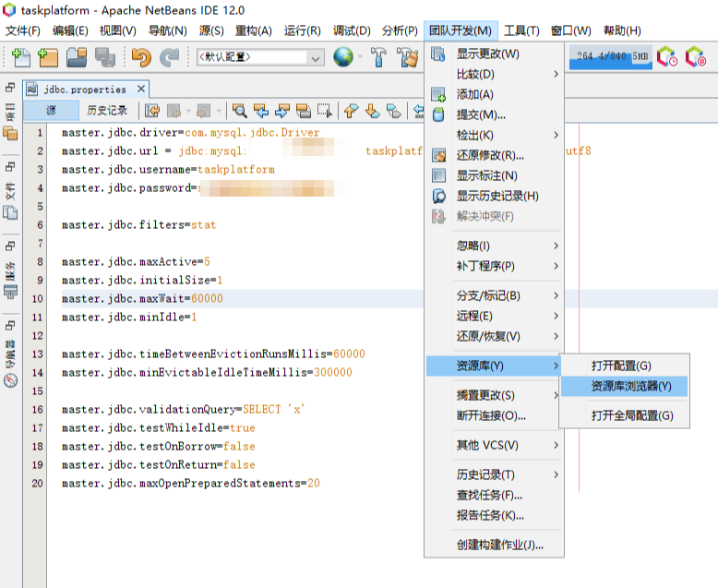718x588 pixels.
Task: Click the Previous Bookmark up arrow icon
Action: (x=352, y=111)
